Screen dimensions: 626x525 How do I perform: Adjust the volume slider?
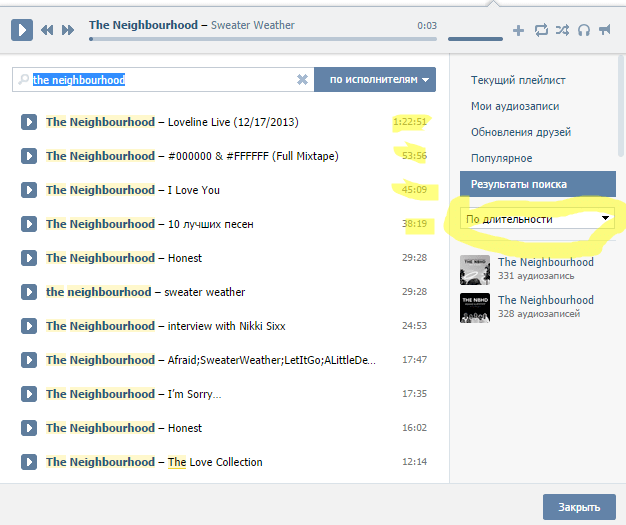(x=475, y=39)
